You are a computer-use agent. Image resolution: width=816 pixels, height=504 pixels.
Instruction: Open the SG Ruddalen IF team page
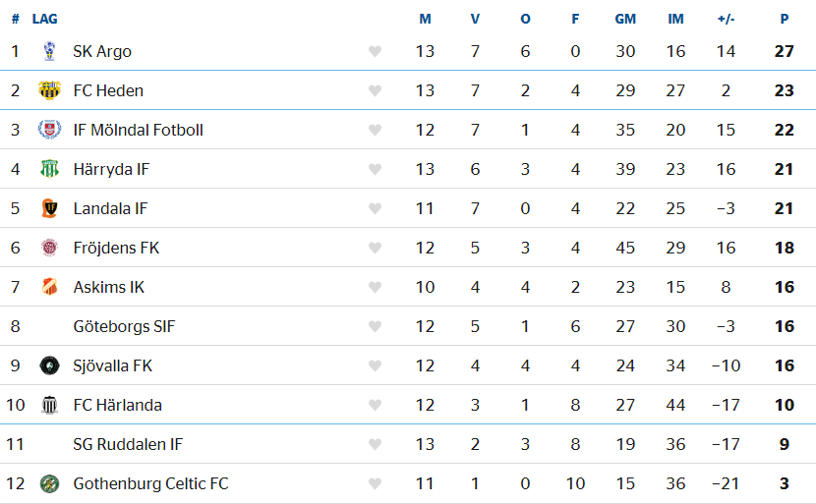pos(128,444)
